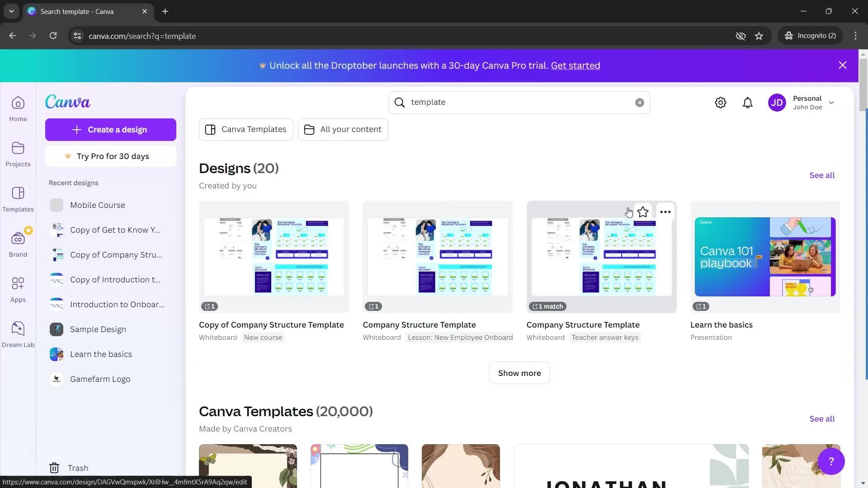Click the search input field
Screen dimensions: 868x488
point(519,103)
